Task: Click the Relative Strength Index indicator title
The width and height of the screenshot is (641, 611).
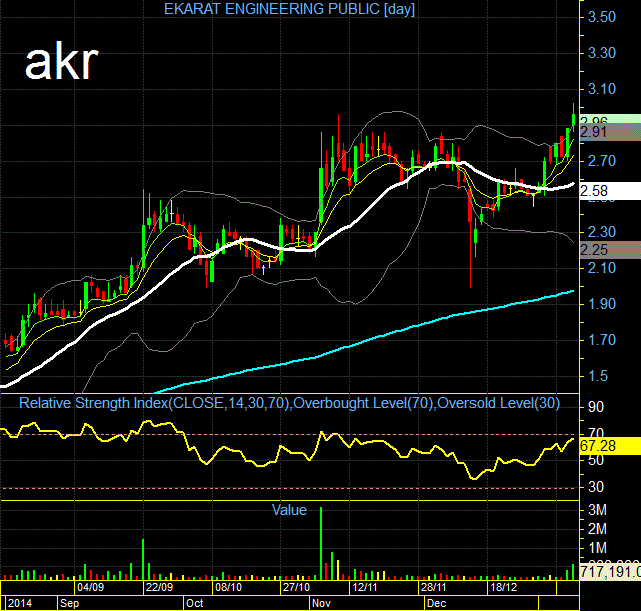Action: (289, 403)
